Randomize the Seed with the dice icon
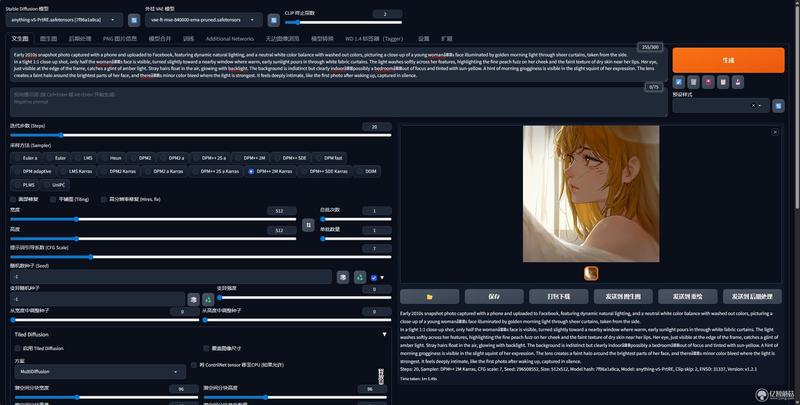 [343, 277]
